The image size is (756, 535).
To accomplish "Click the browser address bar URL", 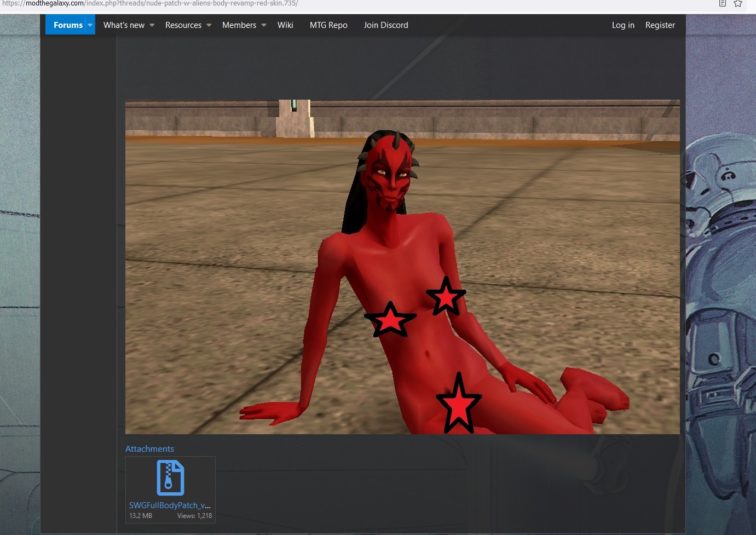I will point(150,3).
